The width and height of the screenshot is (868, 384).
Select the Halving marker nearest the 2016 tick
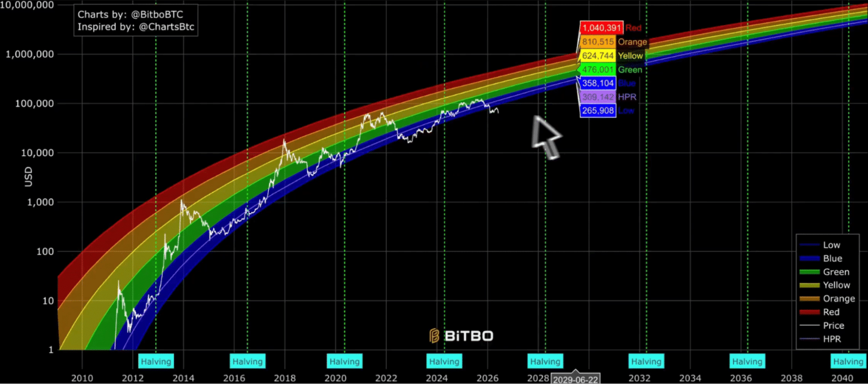pos(248,361)
